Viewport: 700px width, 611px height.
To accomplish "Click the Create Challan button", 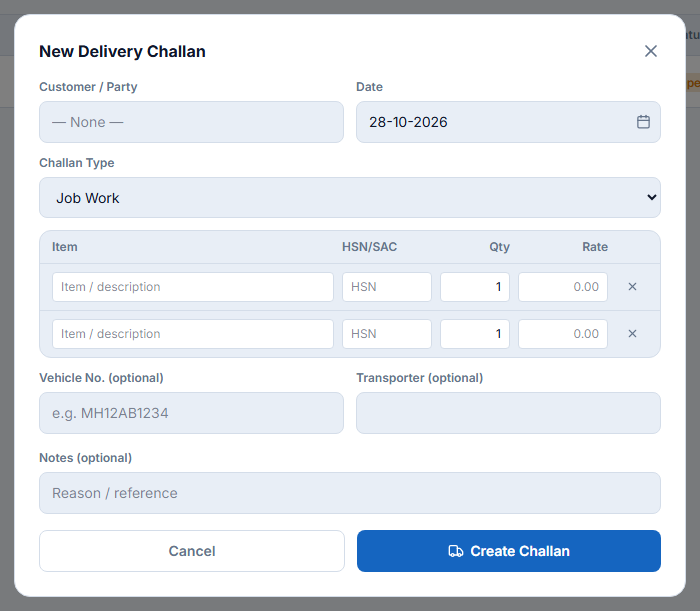I will [x=508, y=551].
